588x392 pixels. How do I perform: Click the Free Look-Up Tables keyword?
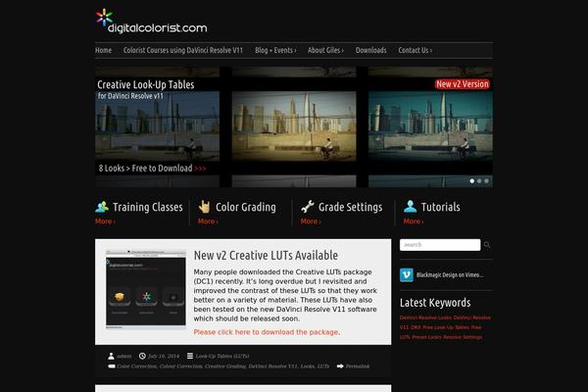[x=446, y=327]
